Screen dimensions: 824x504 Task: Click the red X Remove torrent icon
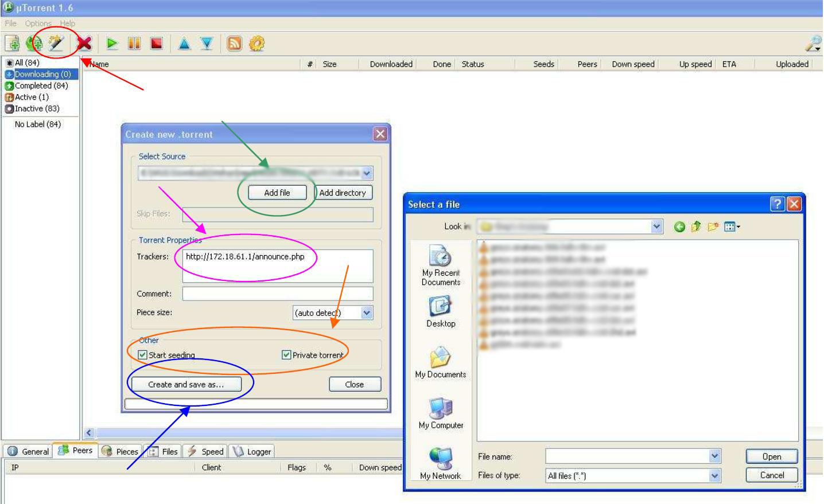pyautogui.click(x=84, y=44)
